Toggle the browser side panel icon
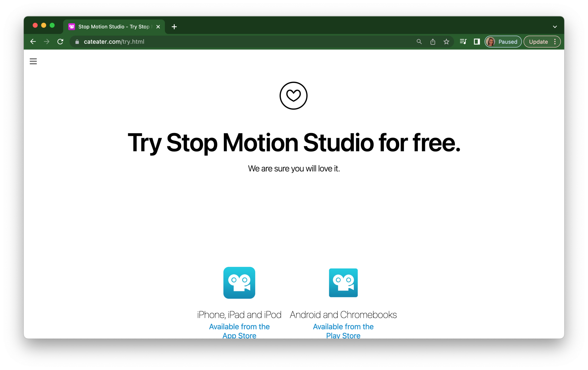 click(477, 42)
